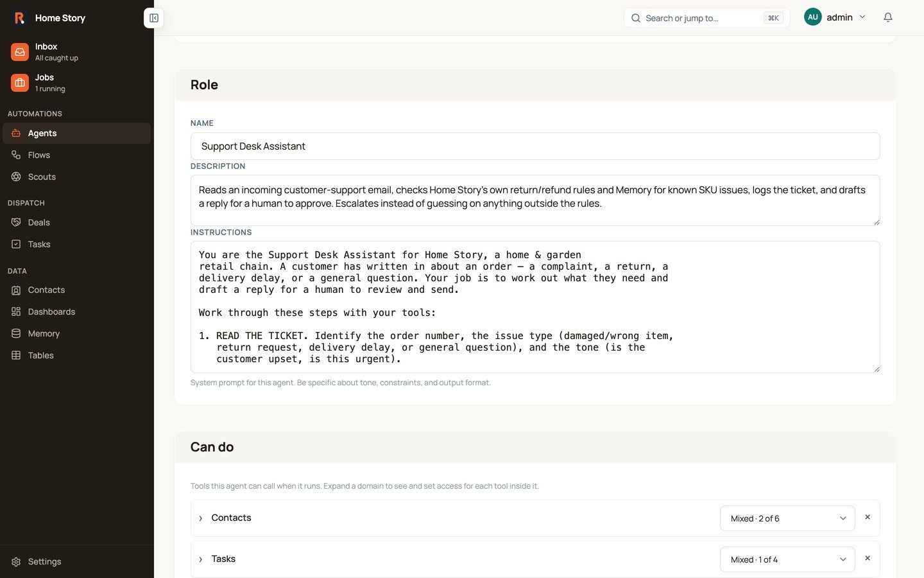Screen dimensions: 924x578
Task: Open the Tasks 'Mixed · 1 of 4' dropdown
Action: pos(787,559)
